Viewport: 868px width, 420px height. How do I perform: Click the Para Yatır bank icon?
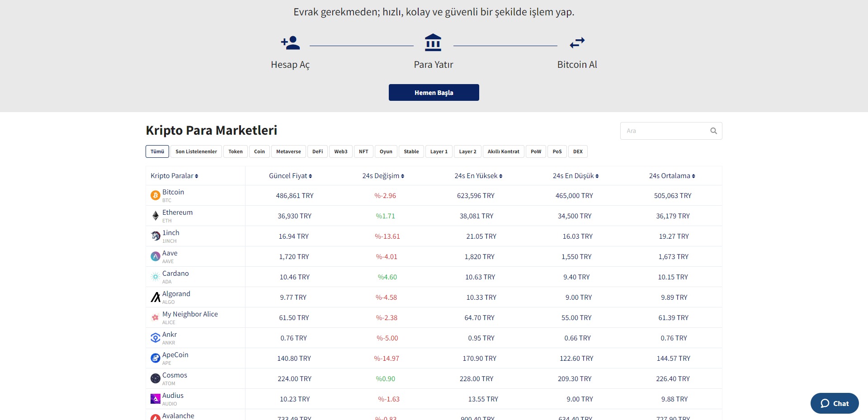(x=433, y=42)
